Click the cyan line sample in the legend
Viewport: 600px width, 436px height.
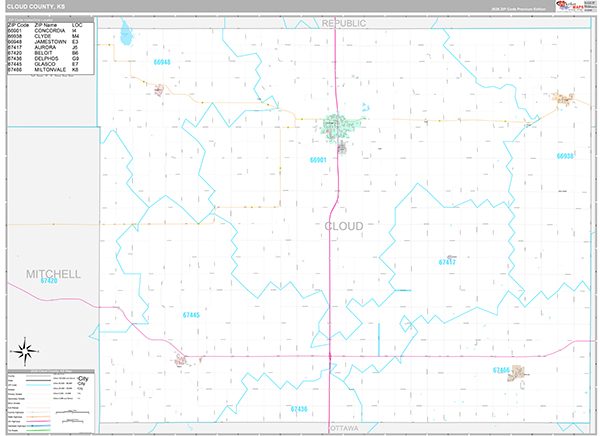[x=38, y=385]
